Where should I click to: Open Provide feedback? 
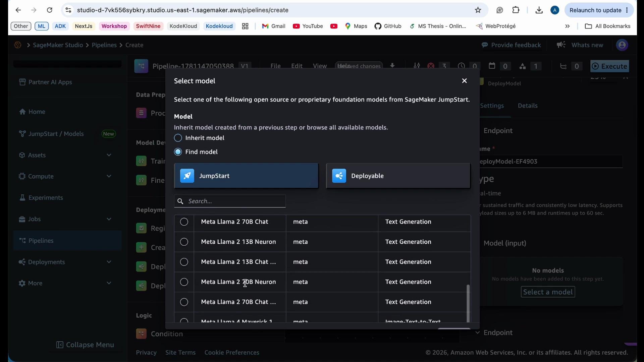[x=511, y=45]
